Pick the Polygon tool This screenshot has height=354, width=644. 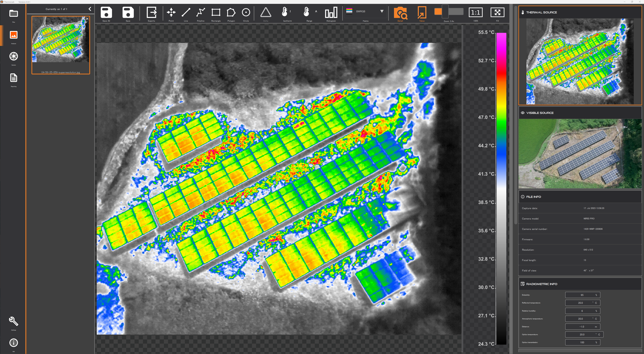231,13
